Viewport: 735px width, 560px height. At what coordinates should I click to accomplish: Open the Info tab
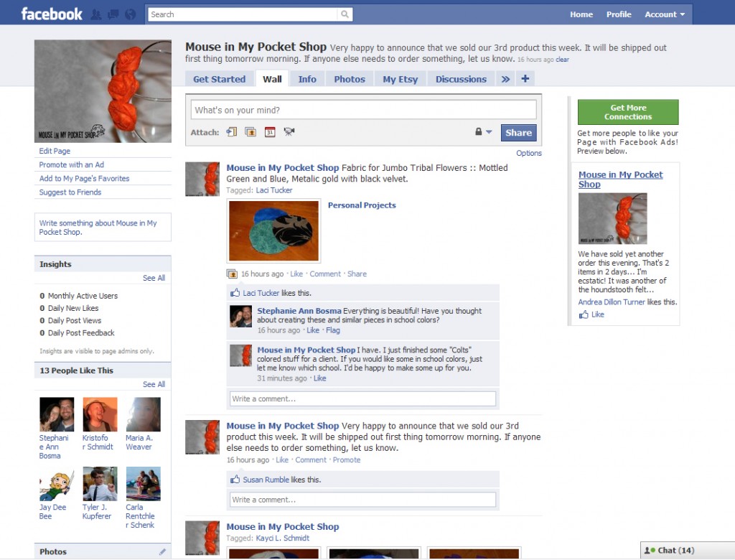click(x=307, y=79)
